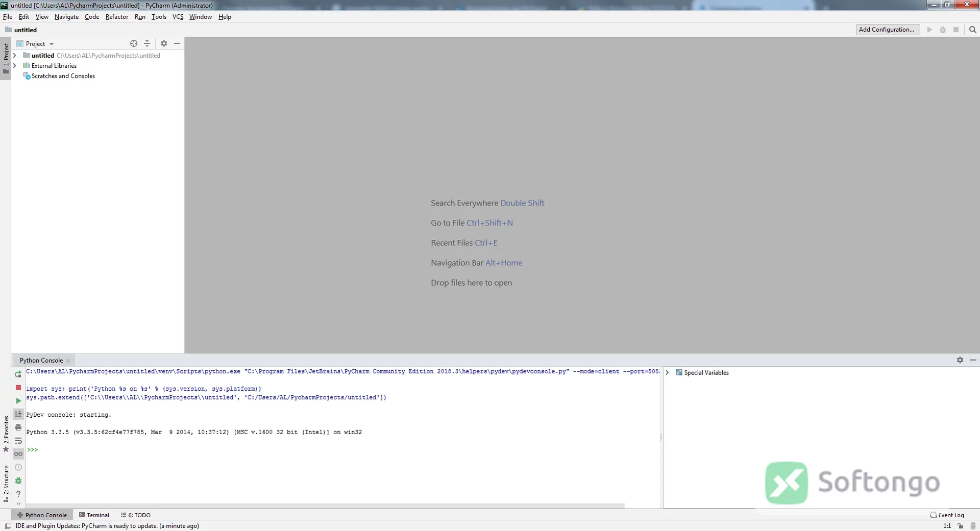Screen dimensions: 980x531
Task: Open console help question mark icon
Action: click(x=18, y=494)
